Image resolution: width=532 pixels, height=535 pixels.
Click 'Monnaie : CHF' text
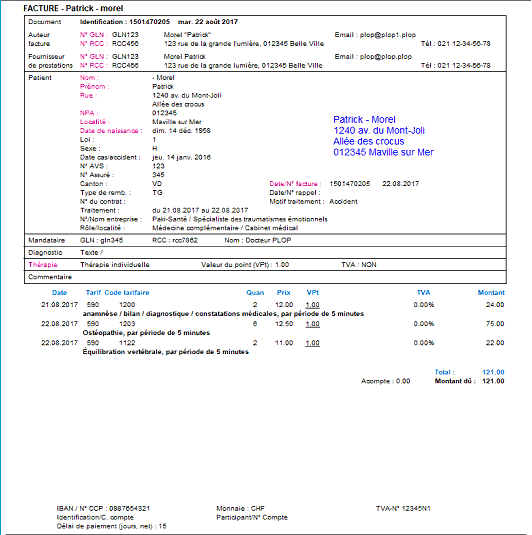240,508
